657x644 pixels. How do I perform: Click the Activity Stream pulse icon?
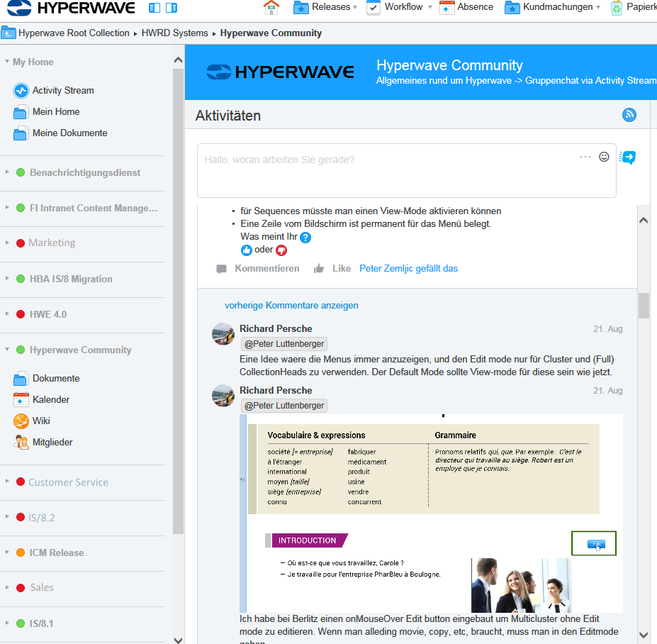pos(21,91)
